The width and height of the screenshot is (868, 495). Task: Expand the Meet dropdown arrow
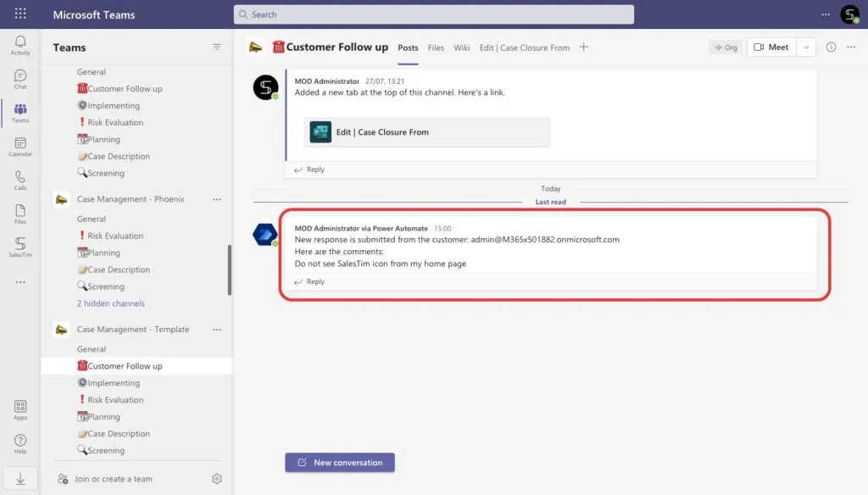click(x=806, y=47)
